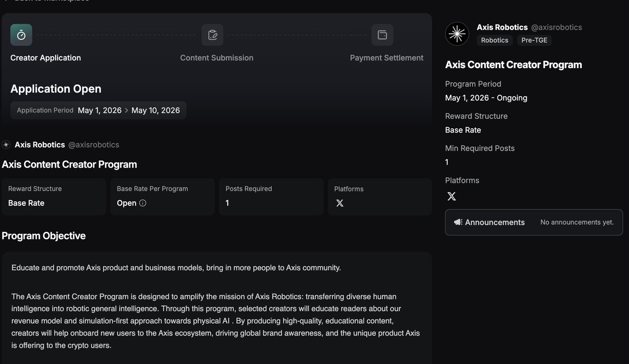Click Axis Robotics name in sidebar header
629x364 pixels.
tap(502, 27)
